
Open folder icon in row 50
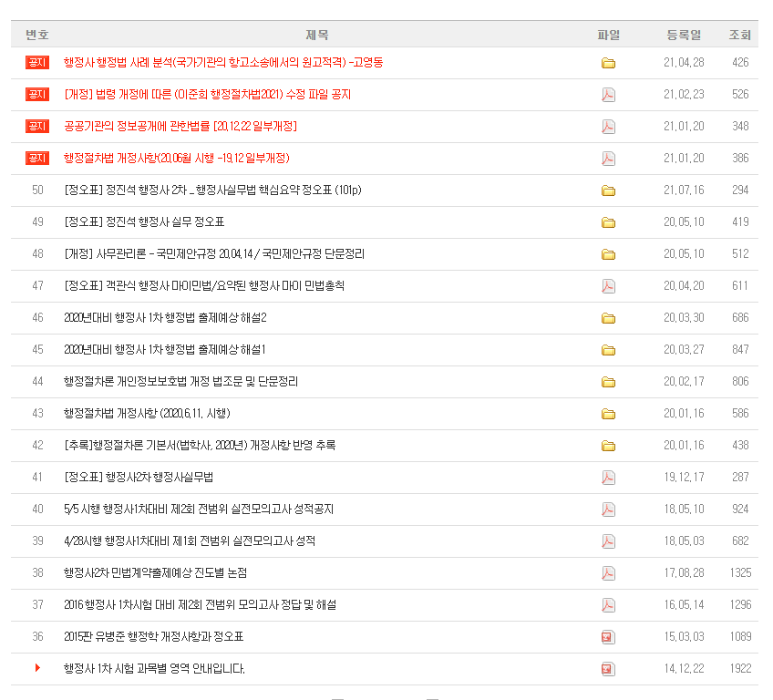608,190
